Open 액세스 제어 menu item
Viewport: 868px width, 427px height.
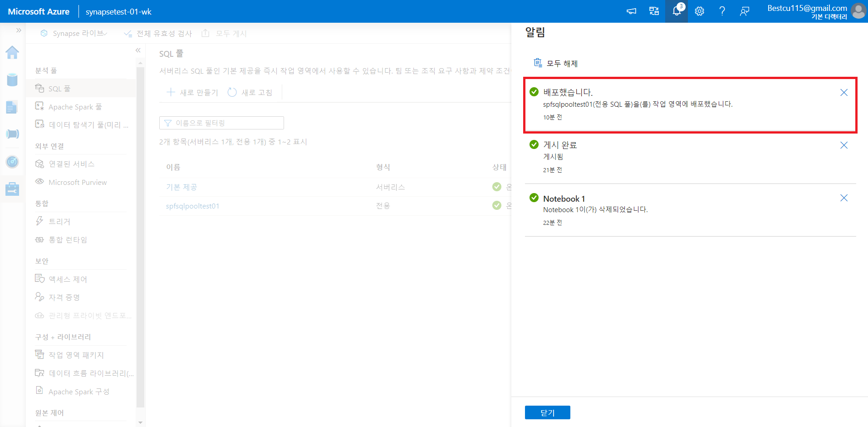tap(82, 279)
